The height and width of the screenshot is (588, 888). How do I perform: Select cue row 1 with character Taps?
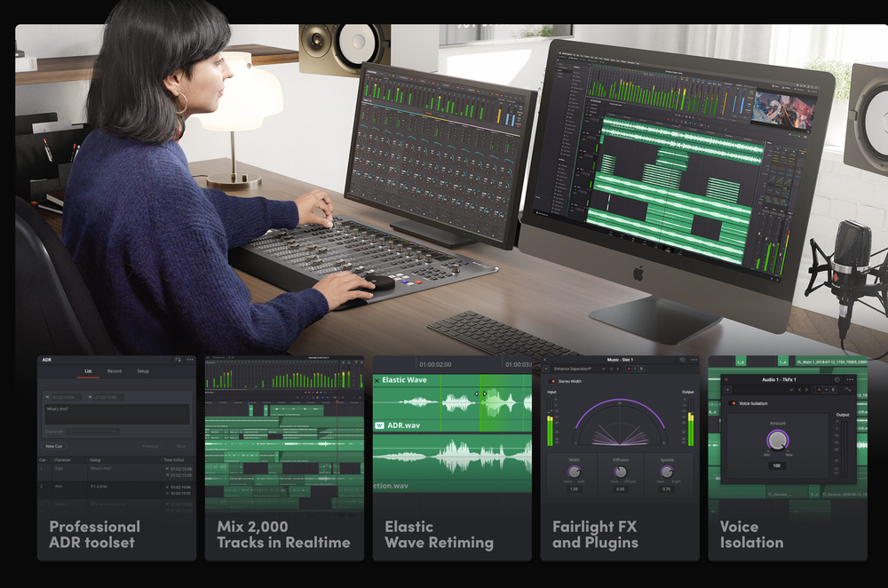pos(116,473)
